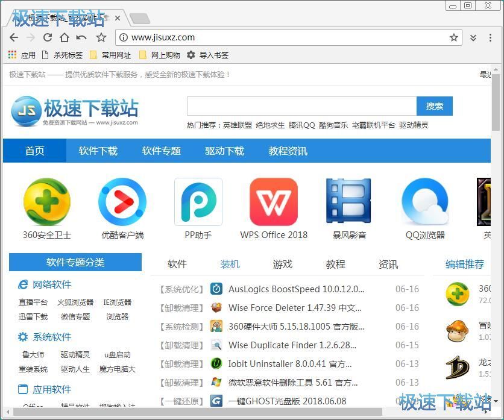Open the 网上购物 bookmark folder
The image size is (504, 420).
click(160, 55)
